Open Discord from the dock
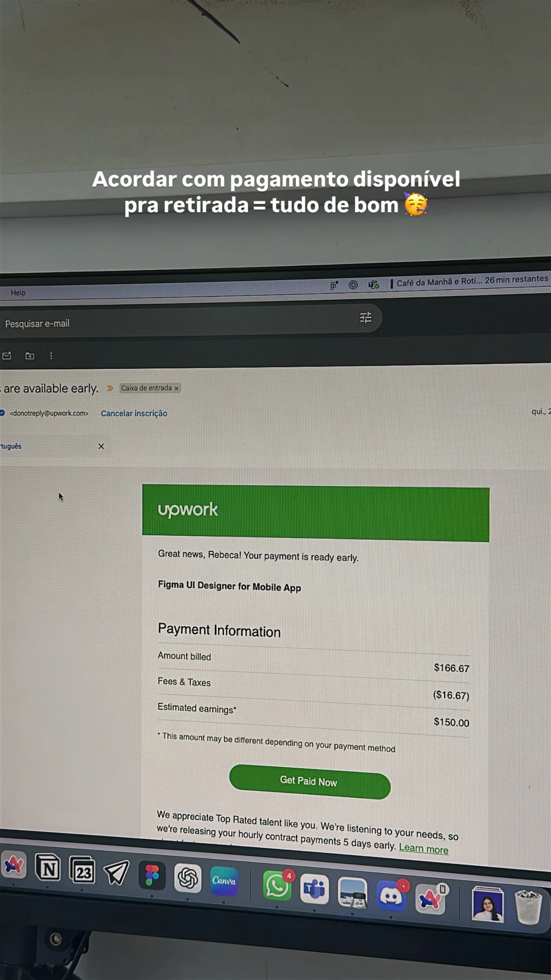Image resolution: width=551 pixels, height=980 pixels. click(391, 894)
